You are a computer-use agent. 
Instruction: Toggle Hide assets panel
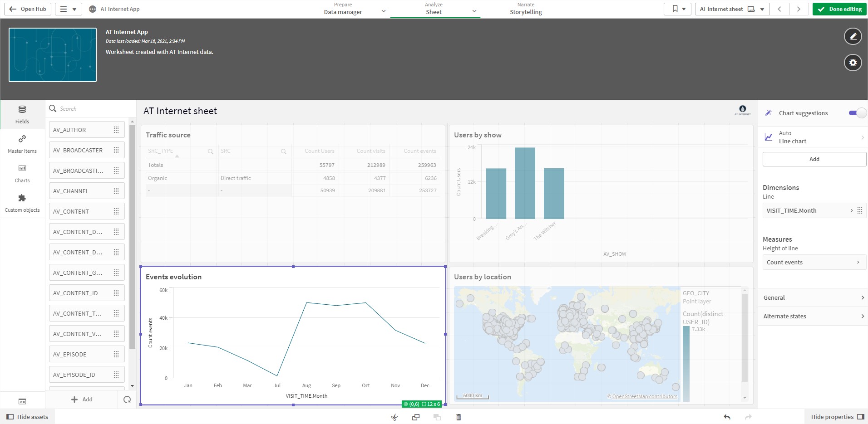pos(27,417)
